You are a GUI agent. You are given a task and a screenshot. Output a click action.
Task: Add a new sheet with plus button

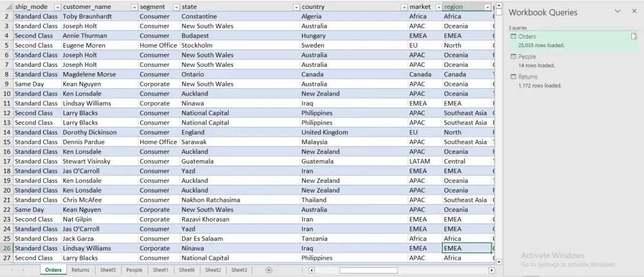click(x=269, y=270)
